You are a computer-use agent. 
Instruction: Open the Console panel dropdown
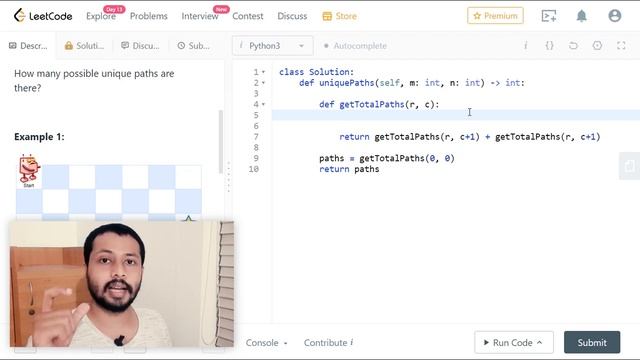[x=267, y=342]
